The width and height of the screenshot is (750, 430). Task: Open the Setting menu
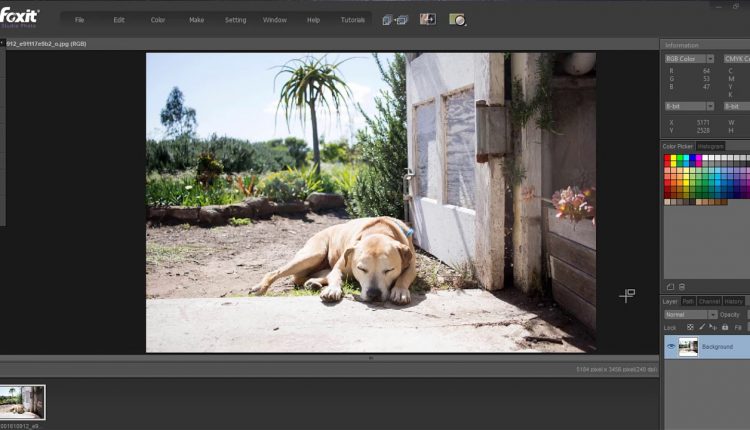(x=235, y=20)
